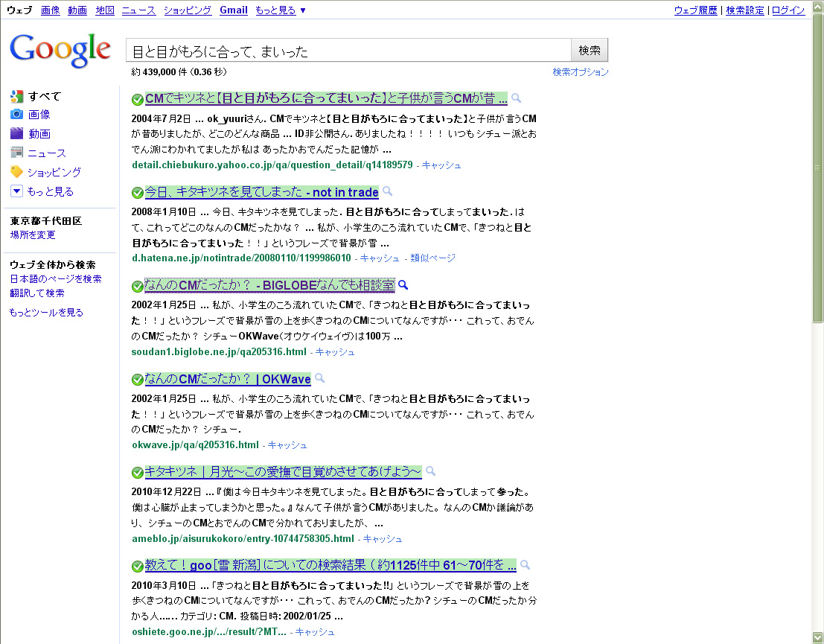Click the film icon for 動画 search
Viewport: 824px width, 644px height.
click(17, 133)
